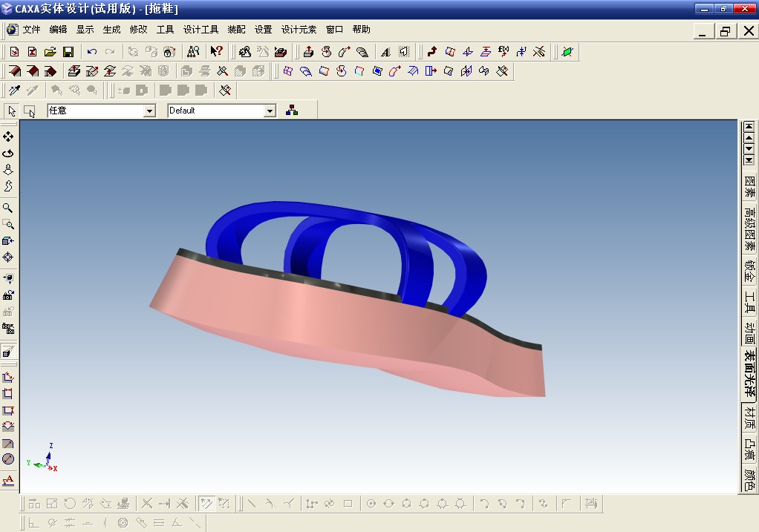Click the Target camera crosshair icon
759x532 pixels.
point(8,257)
